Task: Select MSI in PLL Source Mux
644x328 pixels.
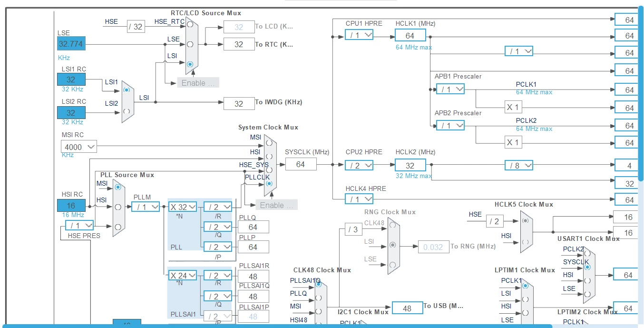Action: [117, 188]
